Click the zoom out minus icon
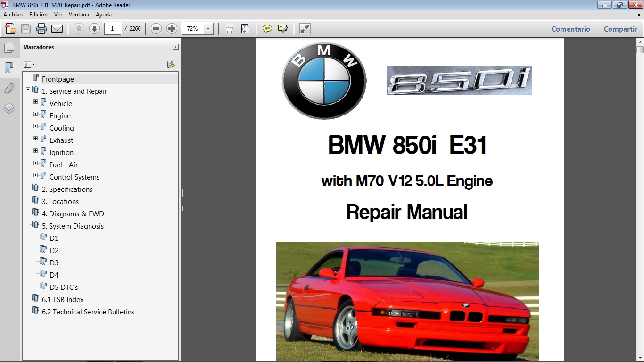Viewport: 644px width, 362px height. point(157,29)
